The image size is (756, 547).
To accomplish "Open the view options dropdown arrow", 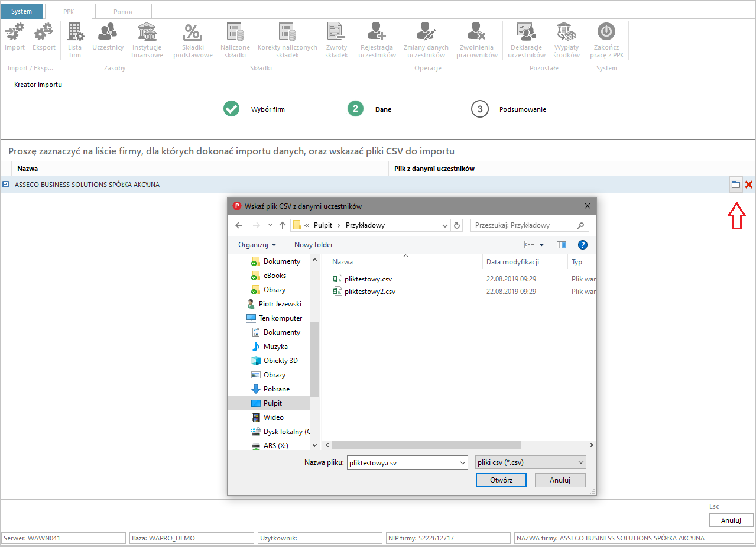I will [x=541, y=245].
